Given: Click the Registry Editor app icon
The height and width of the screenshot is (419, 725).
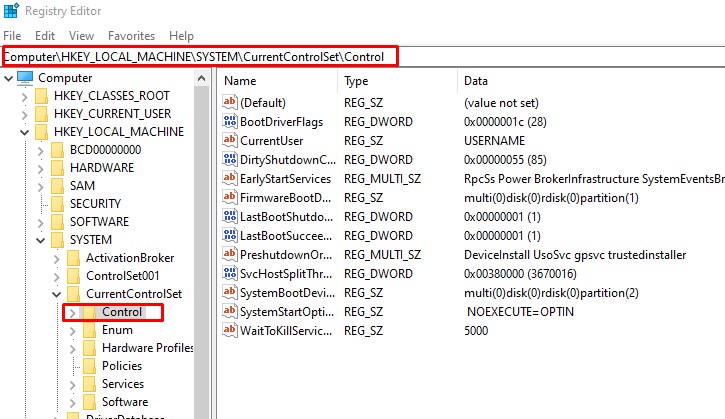Looking at the screenshot, I should pos(11,10).
